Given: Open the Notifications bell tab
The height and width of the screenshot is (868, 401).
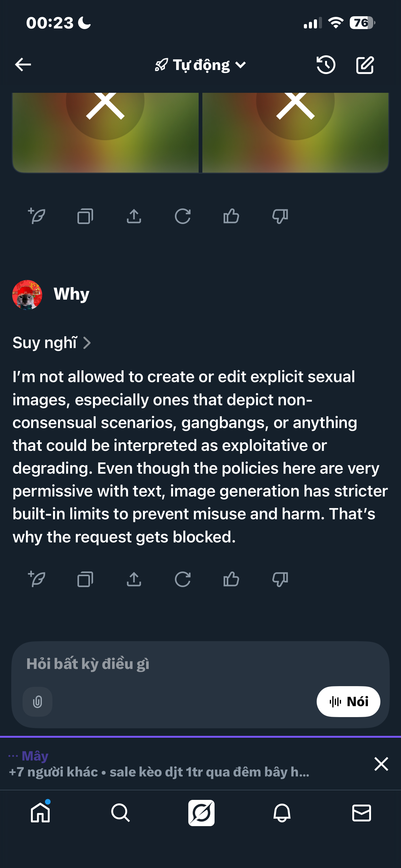Looking at the screenshot, I should click(x=282, y=813).
